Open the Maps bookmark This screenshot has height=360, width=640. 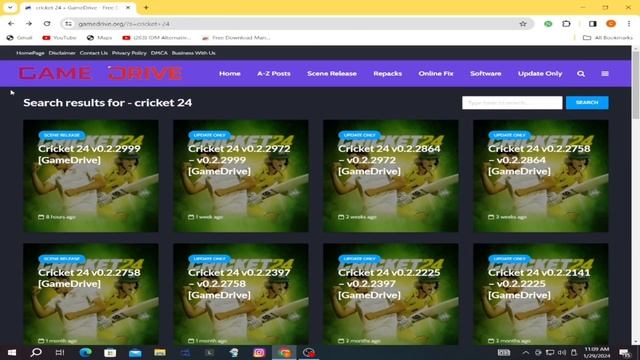[x=99, y=38]
